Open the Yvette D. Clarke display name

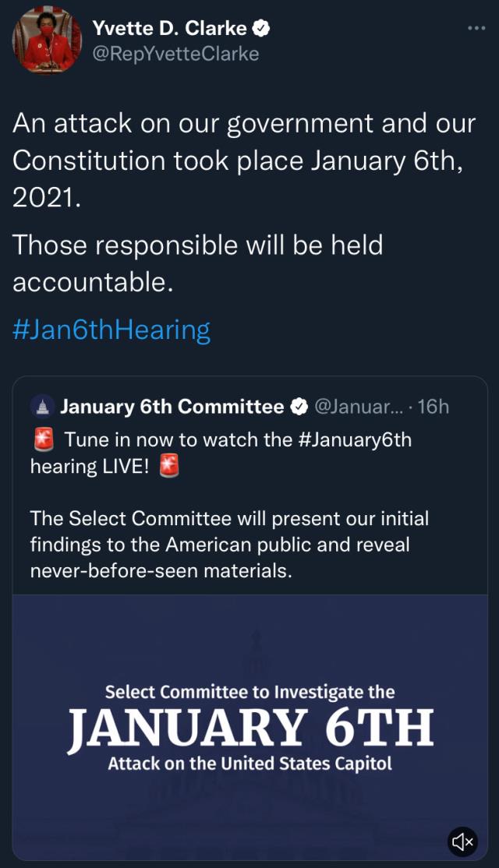[x=169, y=29]
